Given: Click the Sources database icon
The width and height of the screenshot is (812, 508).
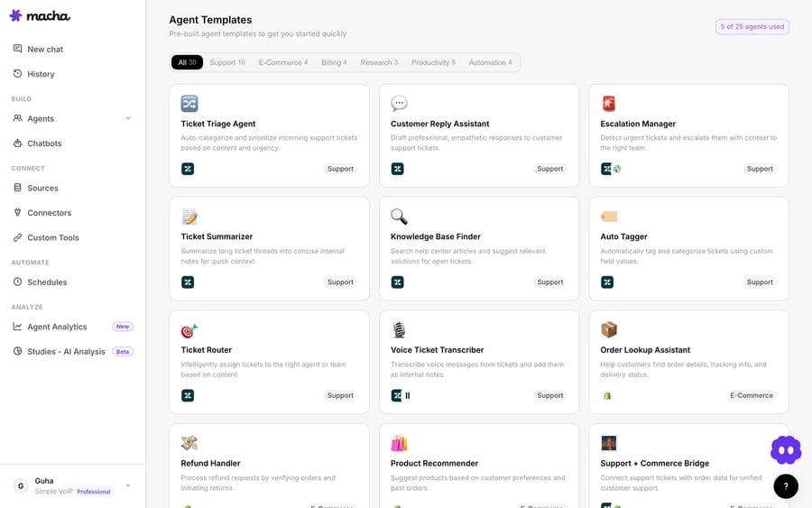Looking at the screenshot, I should click(x=18, y=188).
